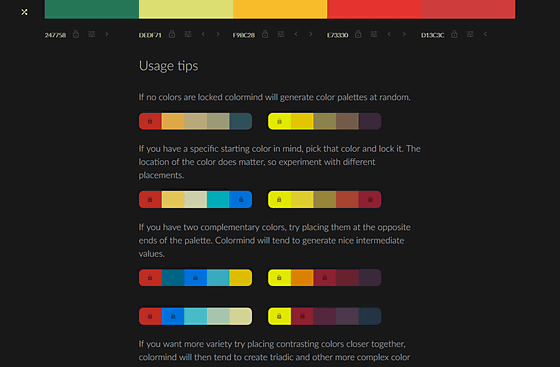Move DEDF71 color left with arrow
The width and height of the screenshot is (560, 367).
(203, 34)
